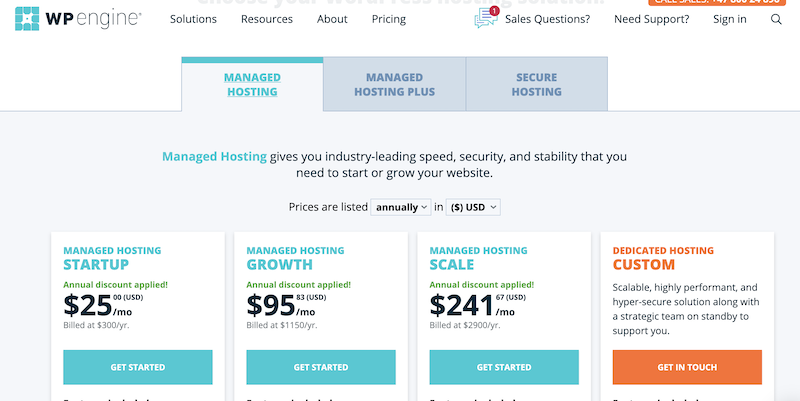Open the ($) USD currency dropdown
Screen dimensions: 800x401
[x=473, y=207]
